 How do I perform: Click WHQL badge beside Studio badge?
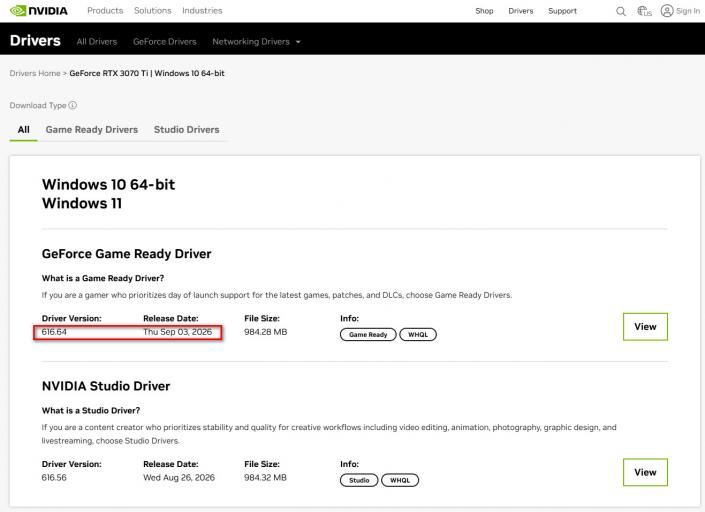point(400,480)
